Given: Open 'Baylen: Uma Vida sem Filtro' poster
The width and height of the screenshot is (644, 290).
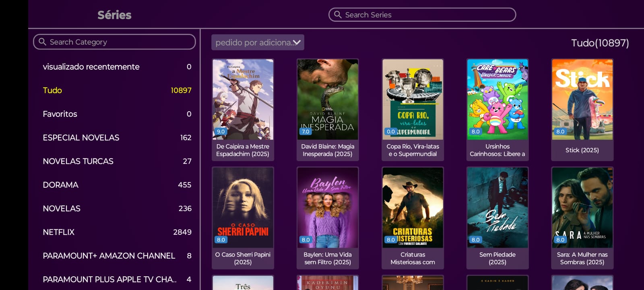Looking at the screenshot, I should [328, 207].
